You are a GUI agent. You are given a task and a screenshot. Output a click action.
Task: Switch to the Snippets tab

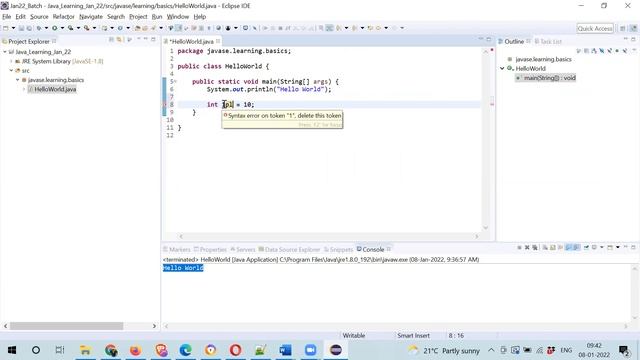(338, 249)
